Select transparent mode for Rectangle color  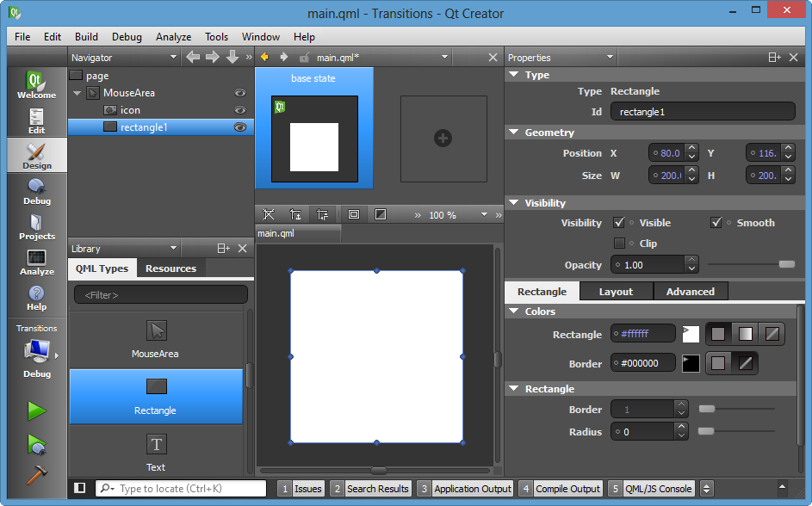(772, 334)
